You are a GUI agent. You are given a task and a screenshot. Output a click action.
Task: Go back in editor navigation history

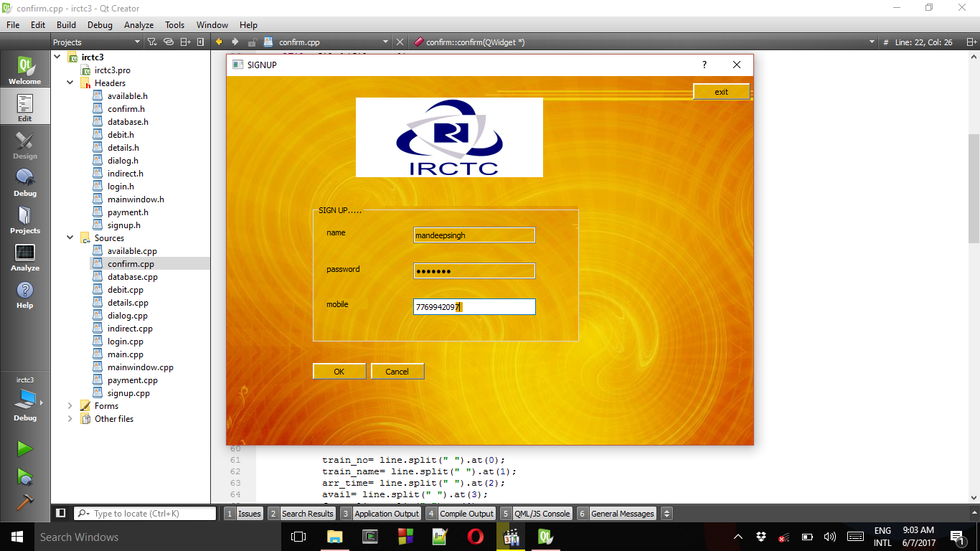(220, 42)
